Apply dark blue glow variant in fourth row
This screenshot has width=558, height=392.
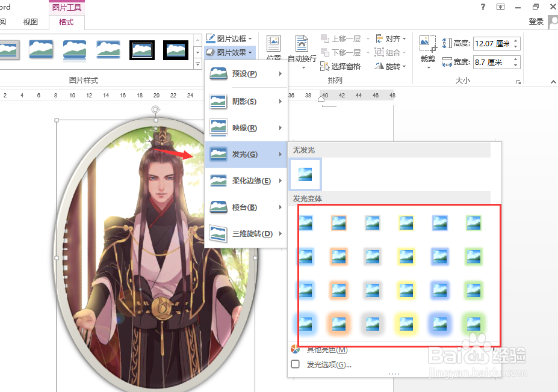[440, 324]
